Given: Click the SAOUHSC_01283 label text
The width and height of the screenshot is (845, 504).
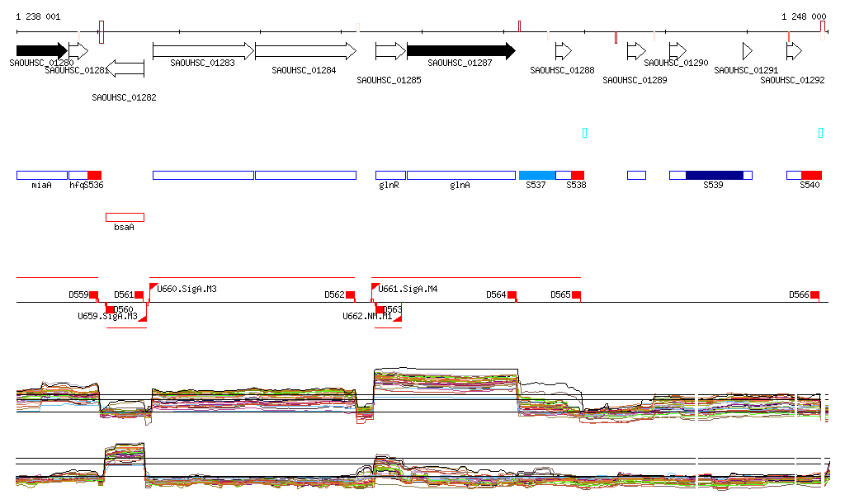Looking at the screenshot, I should tap(203, 63).
